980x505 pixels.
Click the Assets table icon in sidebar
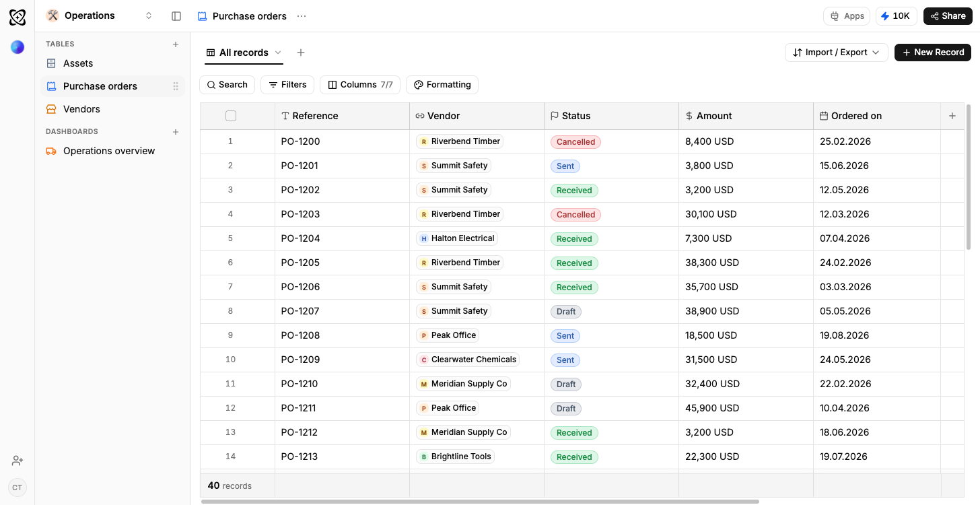pos(51,63)
